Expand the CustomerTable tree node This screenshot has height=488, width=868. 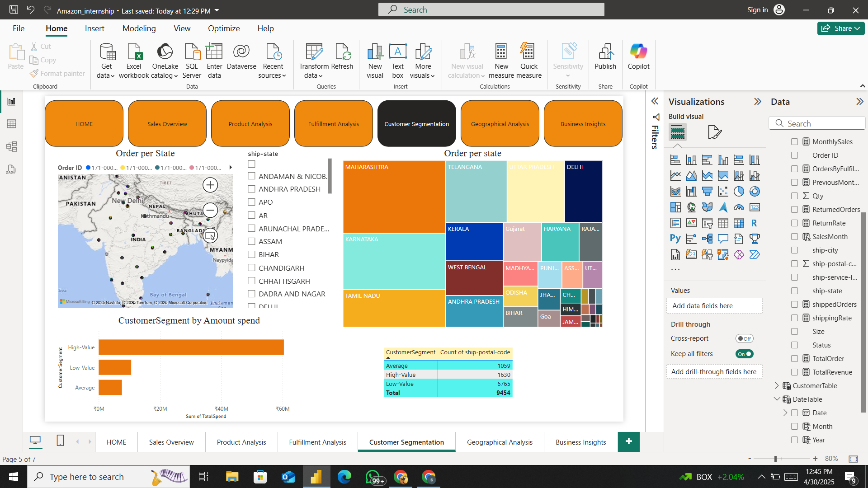(x=777, y=385)
